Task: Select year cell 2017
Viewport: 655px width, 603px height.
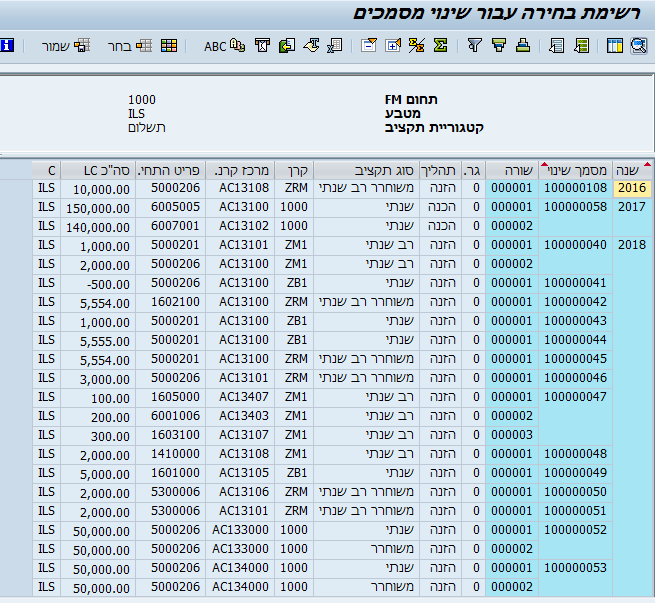Action: tap(632, 207)
